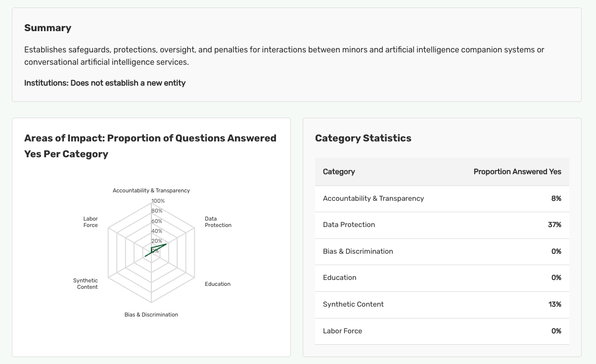Viewport: 596px width, 364px height.
Task: Click the Data Protection radar chart axis label
Action: 218,222
